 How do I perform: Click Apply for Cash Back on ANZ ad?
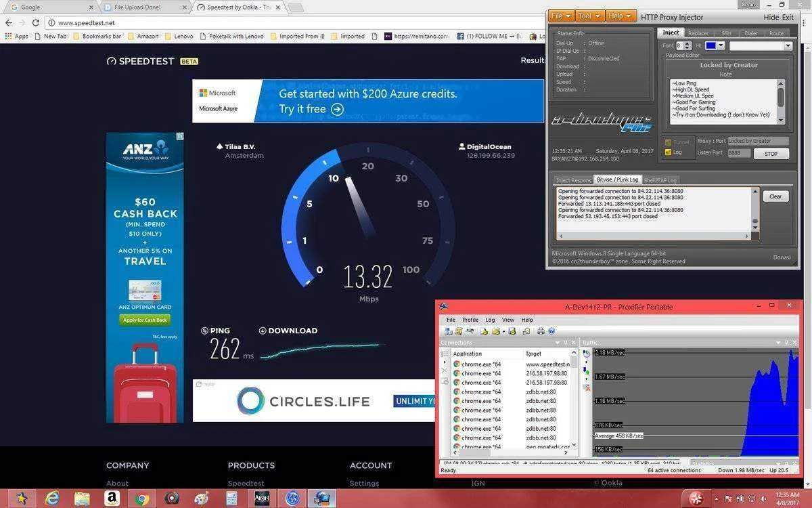145,320
